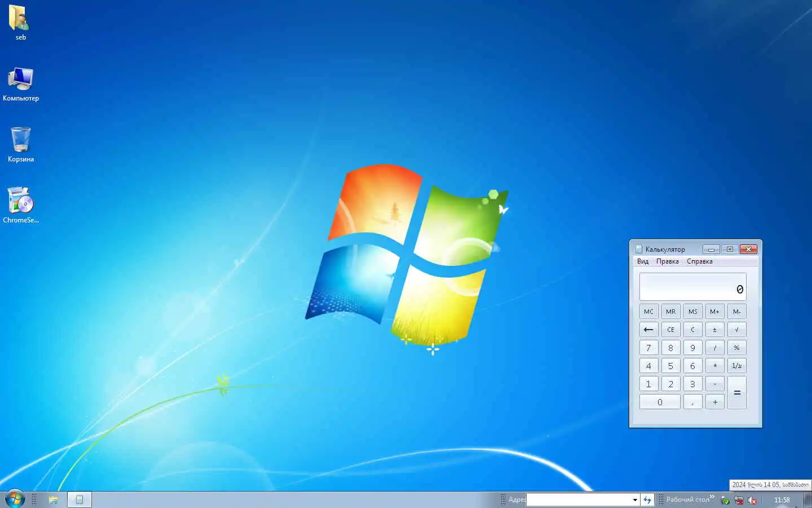Click digit 1 on the Calculator
This screenshot has width=812, height=508.
tap(648, 384)
